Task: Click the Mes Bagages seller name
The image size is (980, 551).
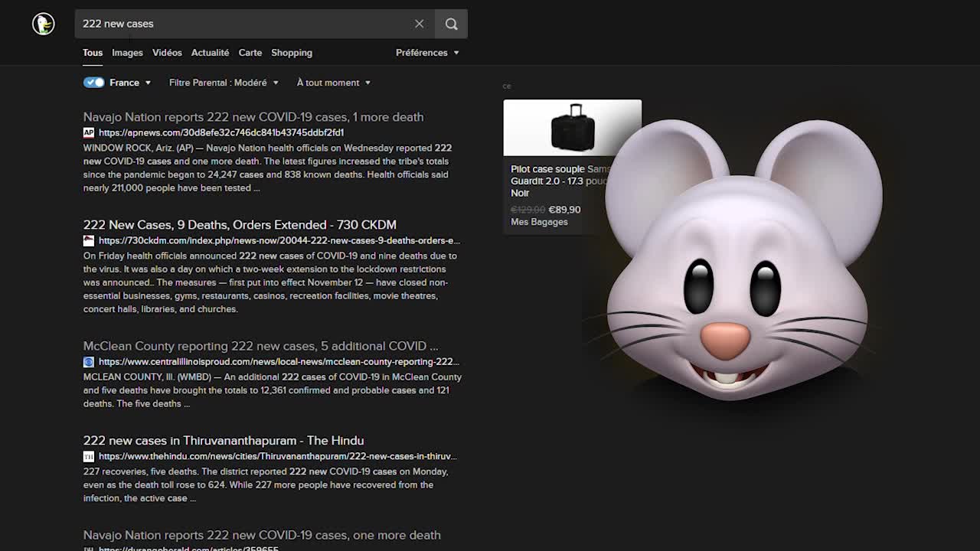Action: tap(539, 222)
